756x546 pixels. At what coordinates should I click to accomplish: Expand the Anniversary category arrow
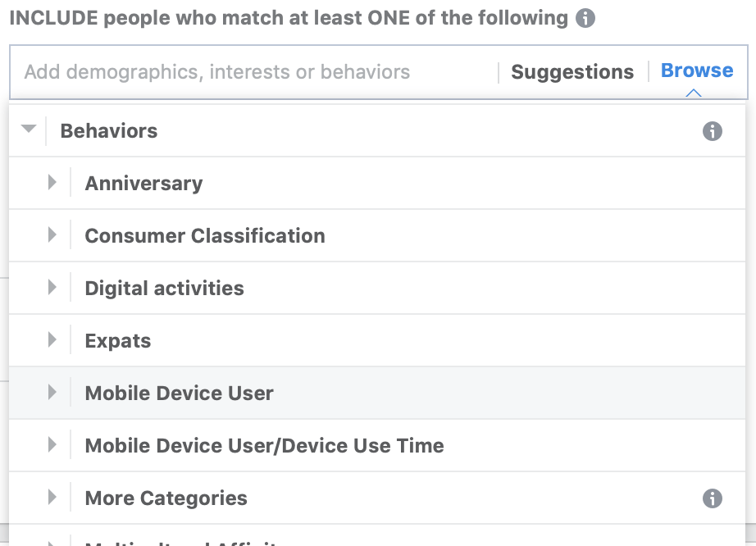pos(52,182)
